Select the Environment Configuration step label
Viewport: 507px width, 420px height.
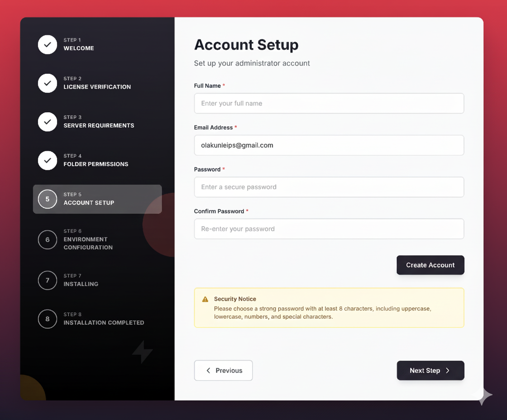pyautogui.click(x=88, y=243)
